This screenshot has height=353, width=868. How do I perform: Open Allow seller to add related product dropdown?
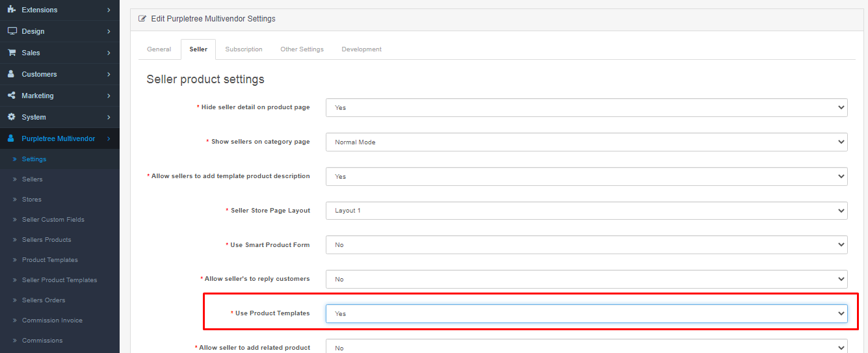[x=586, y=346]
